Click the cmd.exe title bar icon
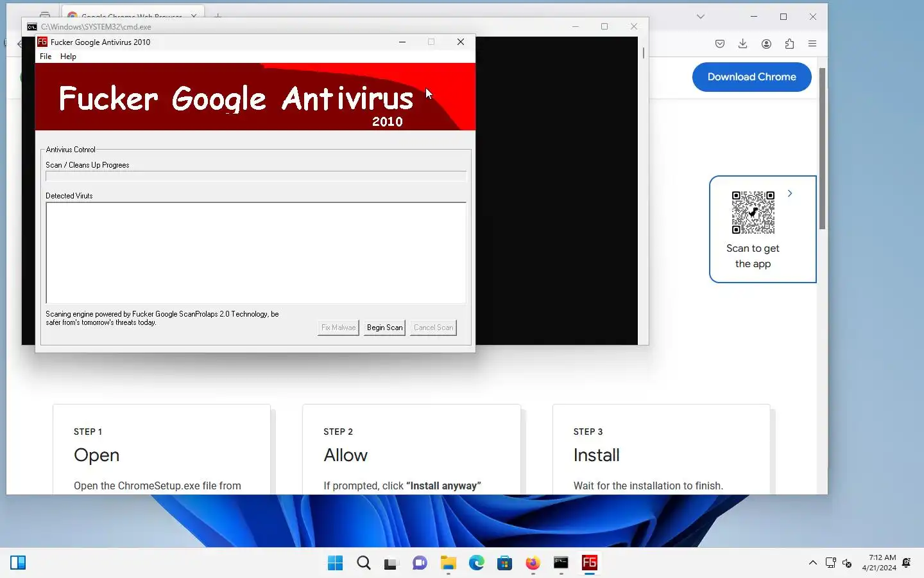 (x=32, y=26)
